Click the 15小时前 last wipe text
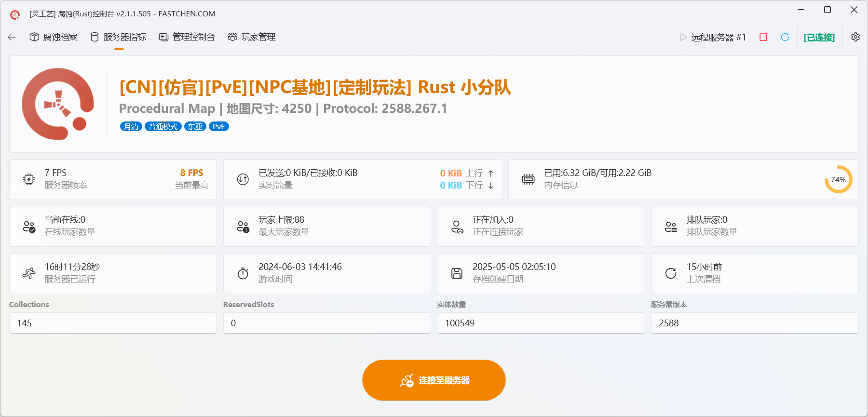This screenshot has height=417, width=868. tap(704, 267)
